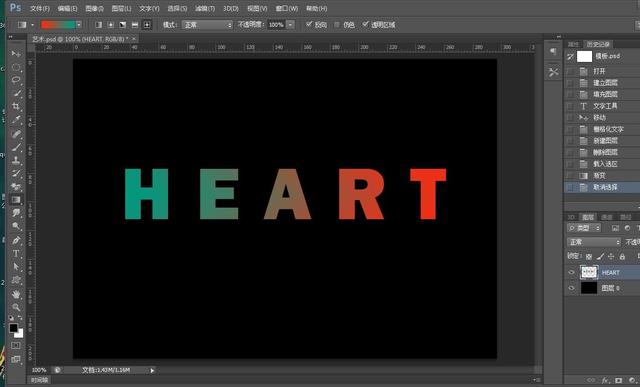Select the Dodge tool

pyautogui.click(x=16, y=226)
